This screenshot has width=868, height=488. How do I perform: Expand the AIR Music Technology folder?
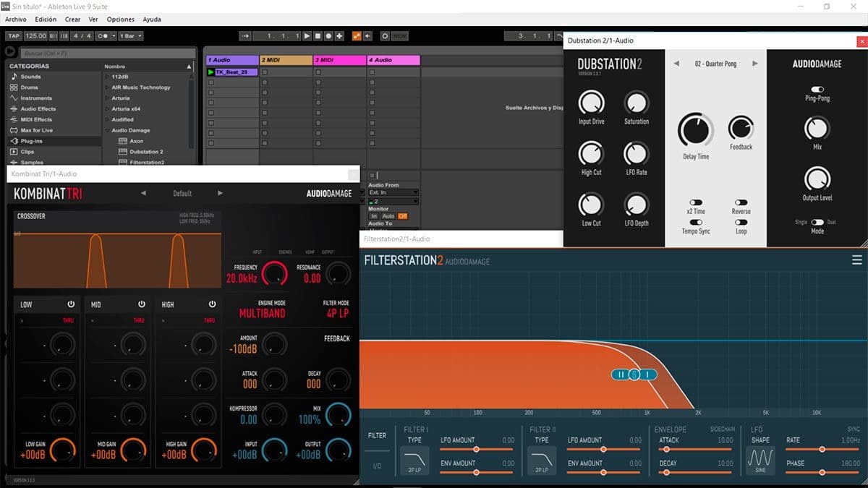(108, 87)
